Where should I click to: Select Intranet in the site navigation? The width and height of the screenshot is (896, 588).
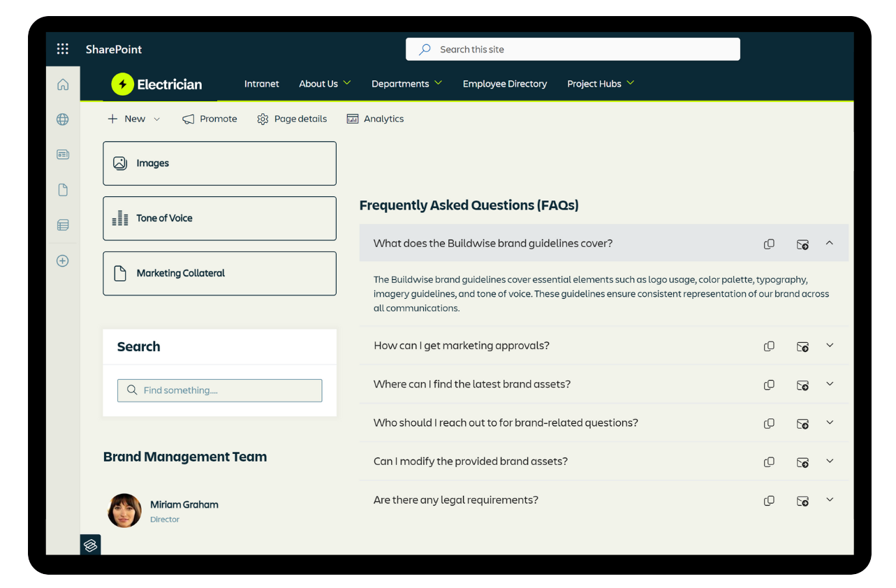262,83
